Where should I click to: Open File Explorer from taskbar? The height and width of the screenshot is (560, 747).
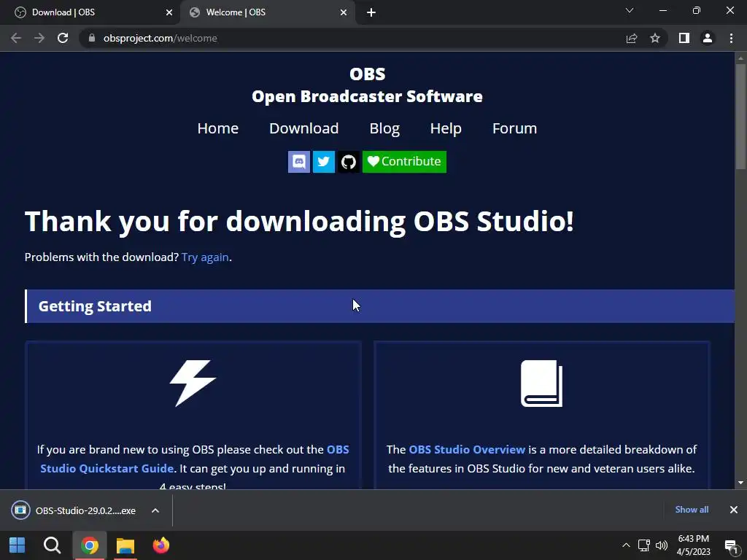click(125, 545)
